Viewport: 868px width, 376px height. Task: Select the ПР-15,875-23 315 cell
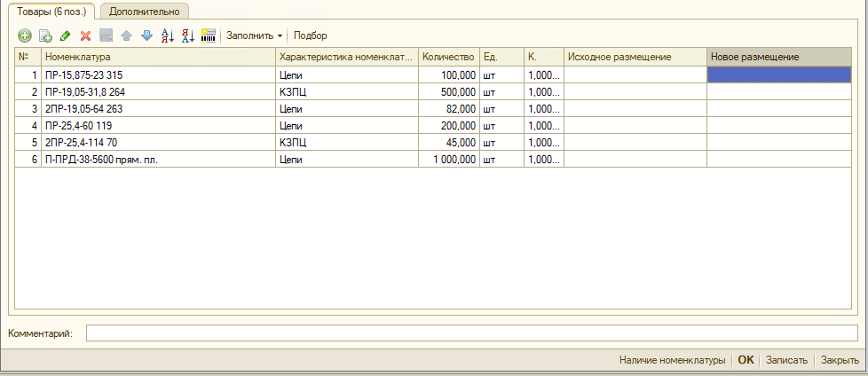(158, 74)
